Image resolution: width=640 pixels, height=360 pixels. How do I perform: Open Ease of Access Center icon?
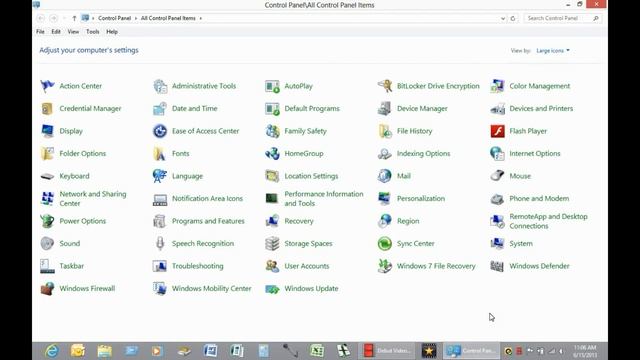[160, 131]
